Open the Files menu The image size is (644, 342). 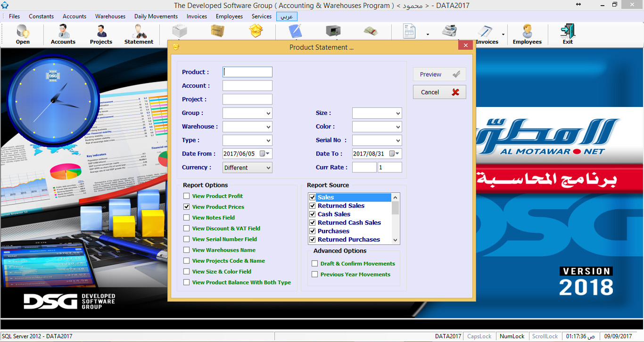click(15, 16)
